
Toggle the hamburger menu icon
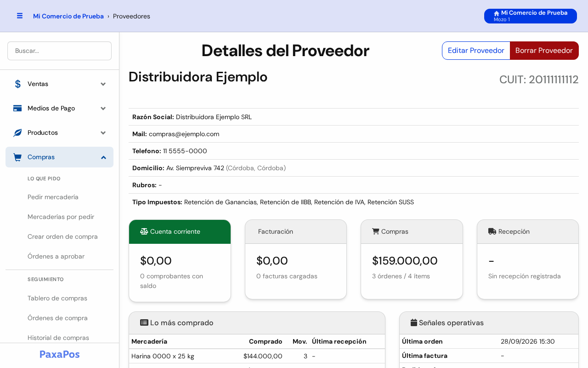click(x=20, y=16)
